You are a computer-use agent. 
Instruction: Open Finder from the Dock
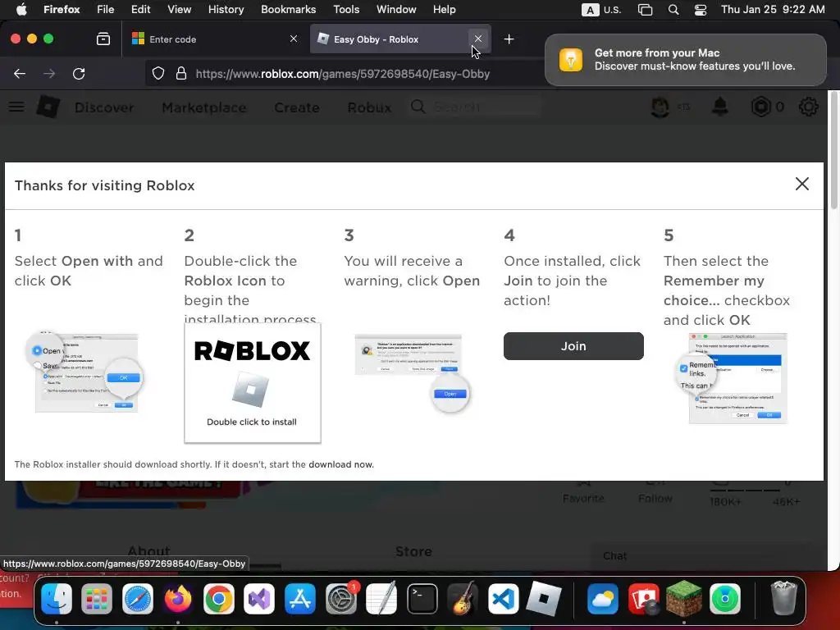[57, 598]
